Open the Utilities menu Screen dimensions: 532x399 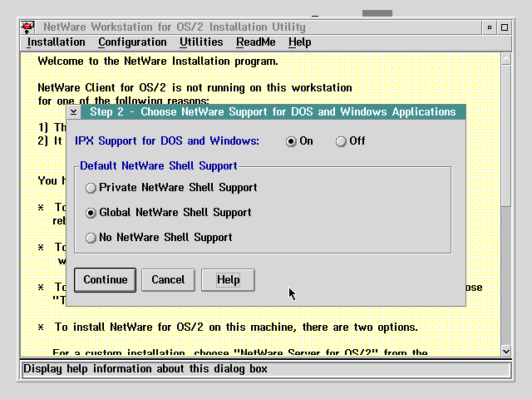pyautogui.click(x=201, y=42)
